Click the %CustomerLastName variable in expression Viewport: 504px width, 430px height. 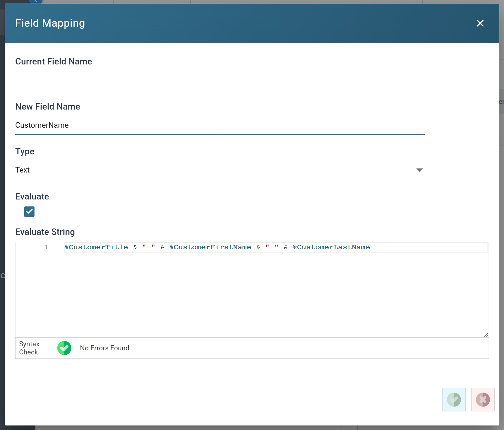click(331, 247)
